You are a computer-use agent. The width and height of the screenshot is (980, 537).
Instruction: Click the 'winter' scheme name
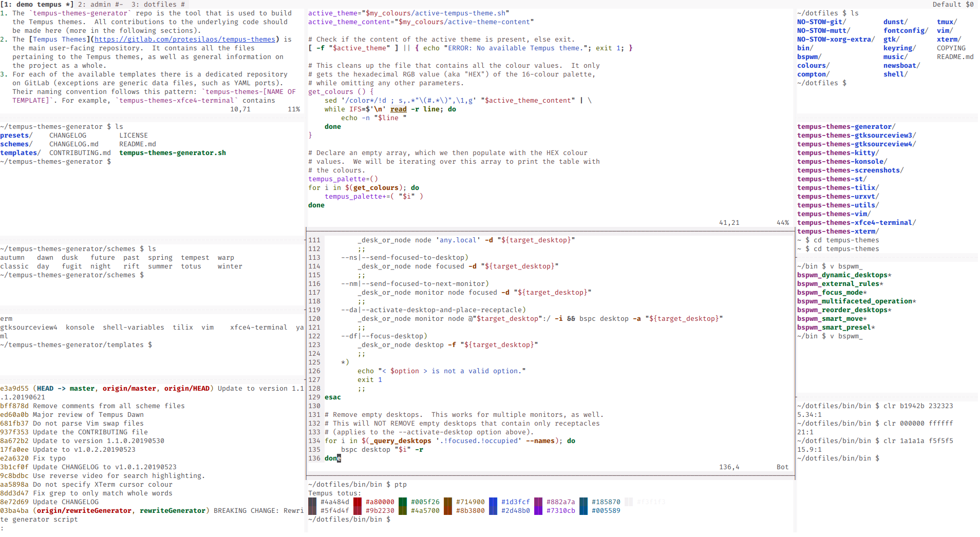tap(230, 266)
